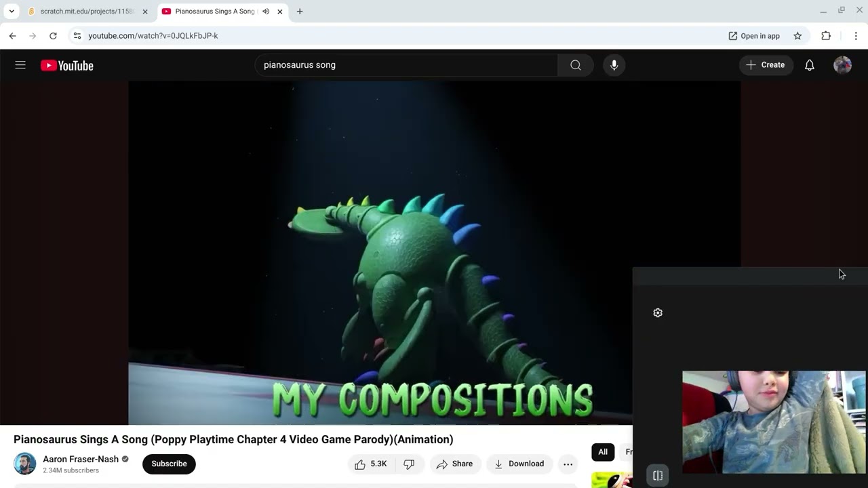Screen dimensions: 868x488
Task: Dislike the Pianosaurus video
Action: (409, 464)
